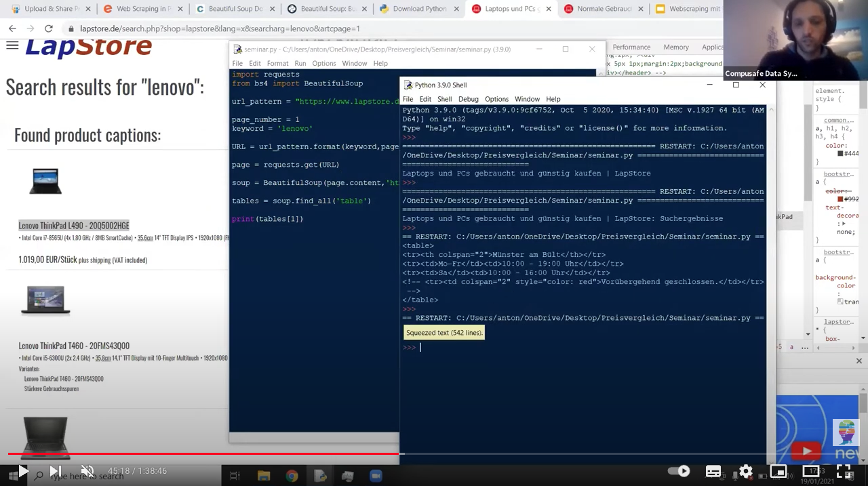This screenshot has width=868, height=486.
Task: Toggle the autoplay switch in the player
Action: click(678, 471)
